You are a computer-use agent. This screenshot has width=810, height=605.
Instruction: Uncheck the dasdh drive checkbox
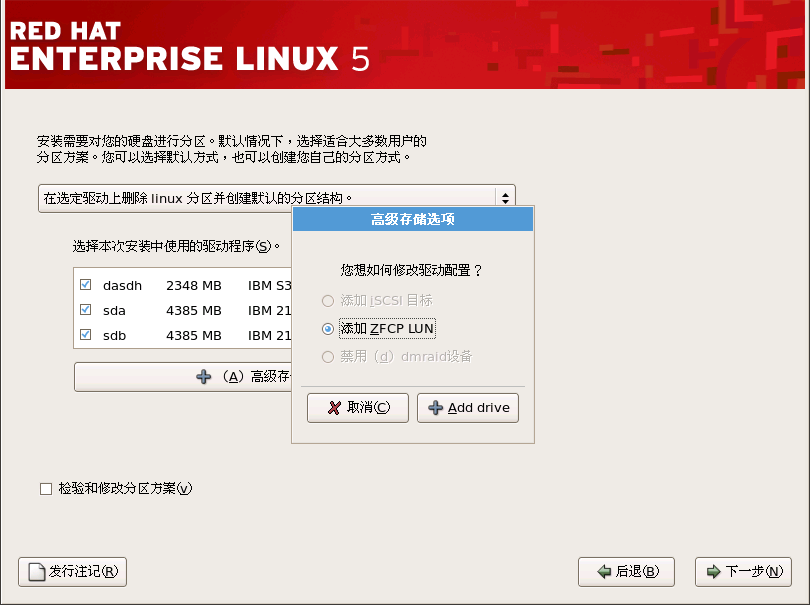(x=86, y=285)
